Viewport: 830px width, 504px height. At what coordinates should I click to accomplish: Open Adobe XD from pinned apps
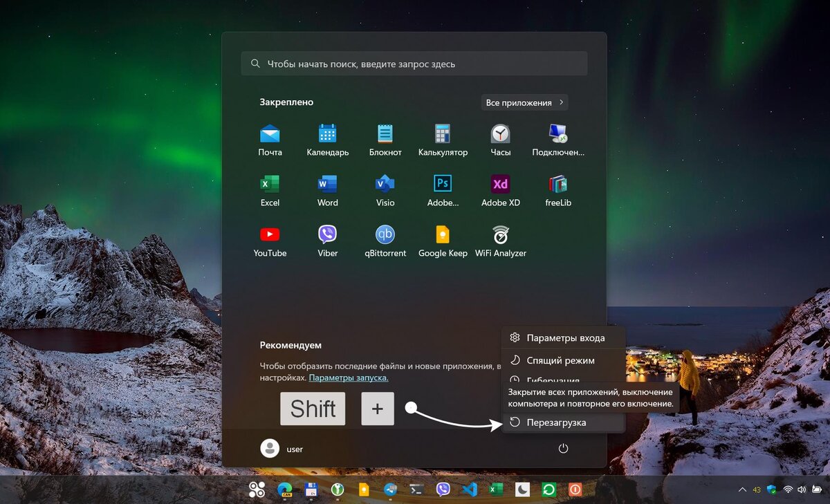point(500,191)
